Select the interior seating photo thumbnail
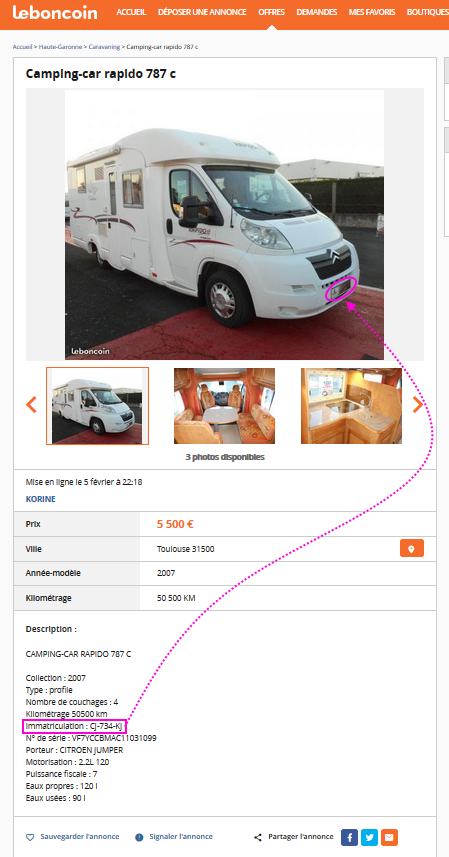449x857 pixels. (x=224, y=406)
